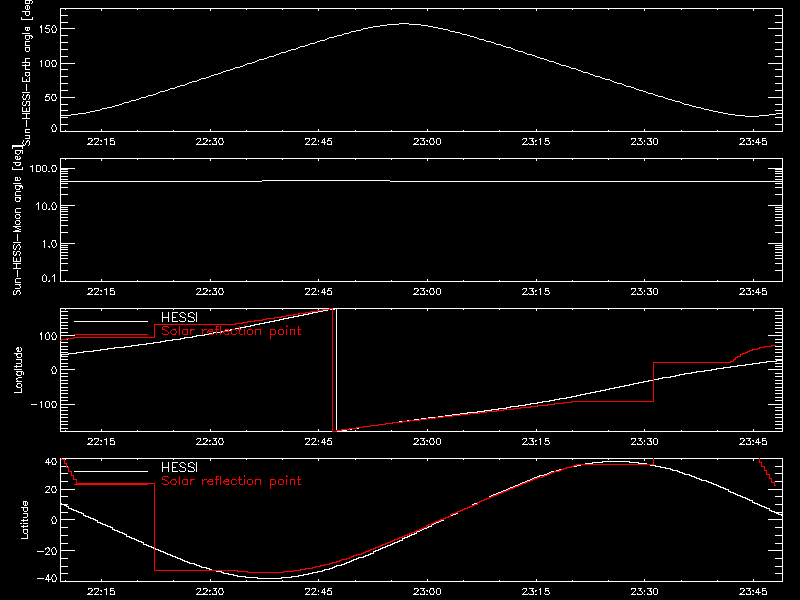Click the Latitude axis title
The height and width of the screenshot is (600, 800).
(24, 520)
